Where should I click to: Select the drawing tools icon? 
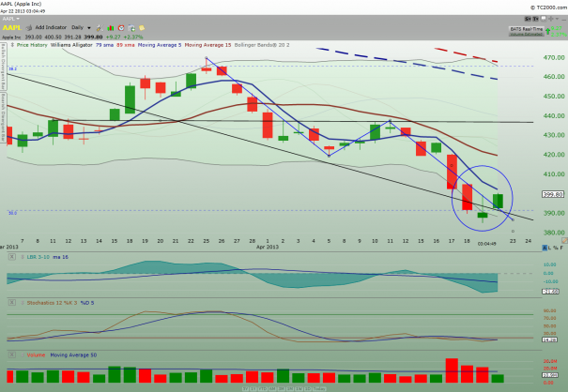click(x=100, y=28)
